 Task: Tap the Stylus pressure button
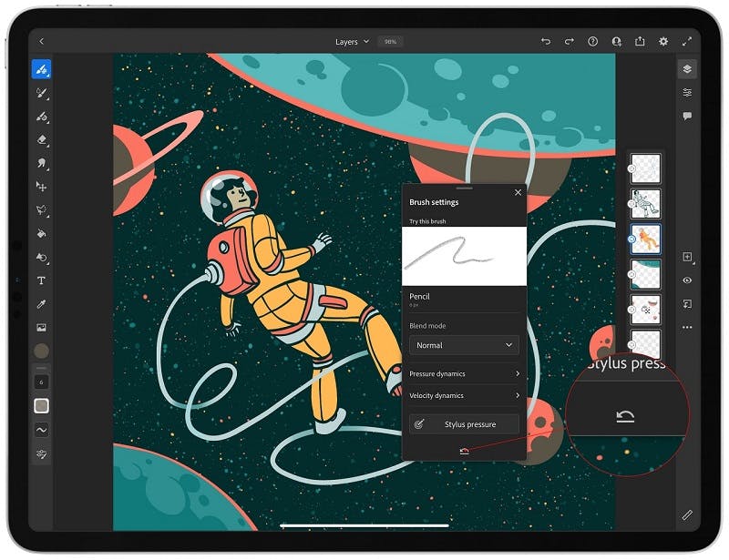(x=464, y=423)
